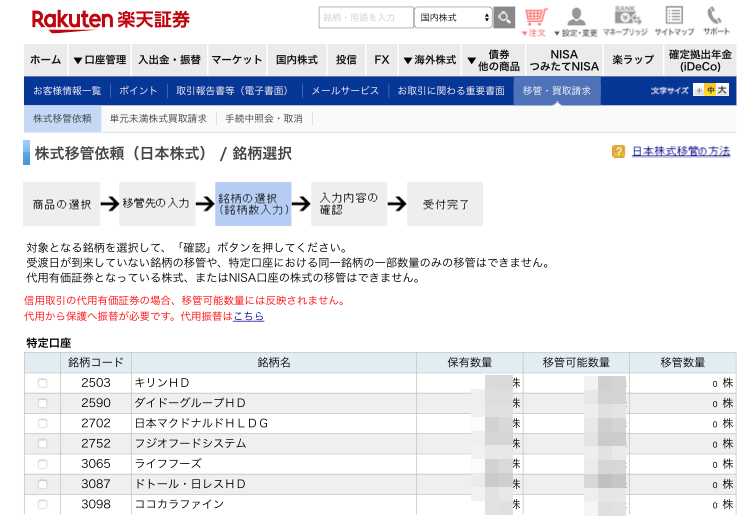
Task: Switch to 株式移管依頼 tab
Action: click(62, 119)
